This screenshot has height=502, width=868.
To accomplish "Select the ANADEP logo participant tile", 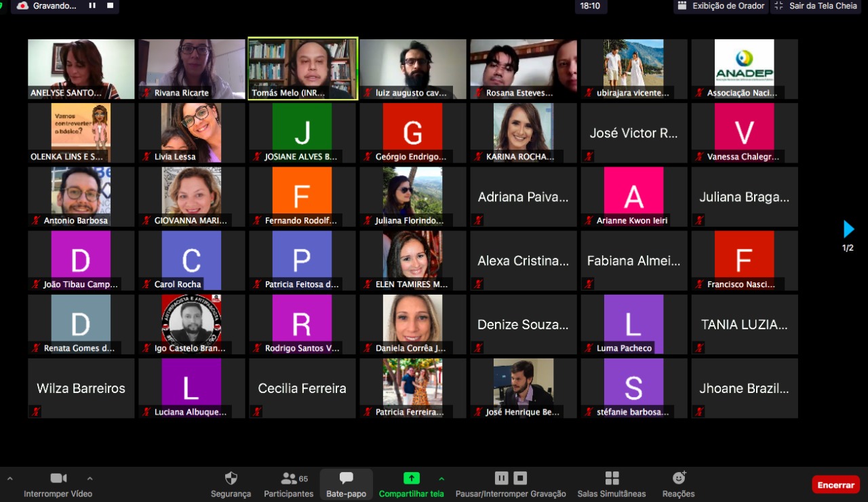I will pos(745,68).
